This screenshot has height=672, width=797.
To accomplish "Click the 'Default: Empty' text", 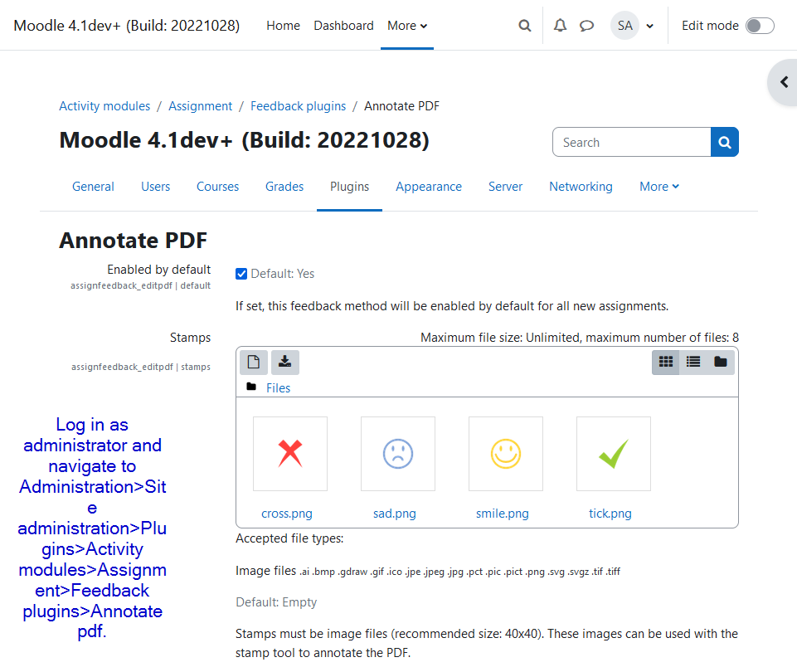I will pos(276,602).
